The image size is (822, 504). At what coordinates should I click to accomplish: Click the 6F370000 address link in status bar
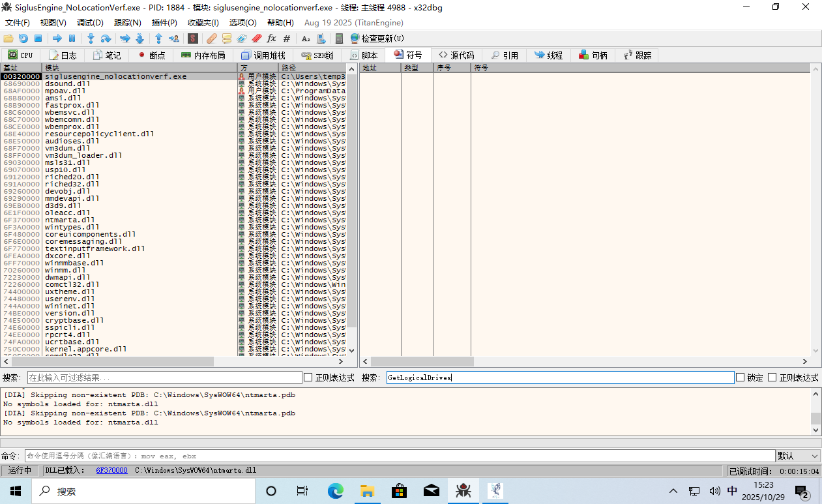[111, 470]
